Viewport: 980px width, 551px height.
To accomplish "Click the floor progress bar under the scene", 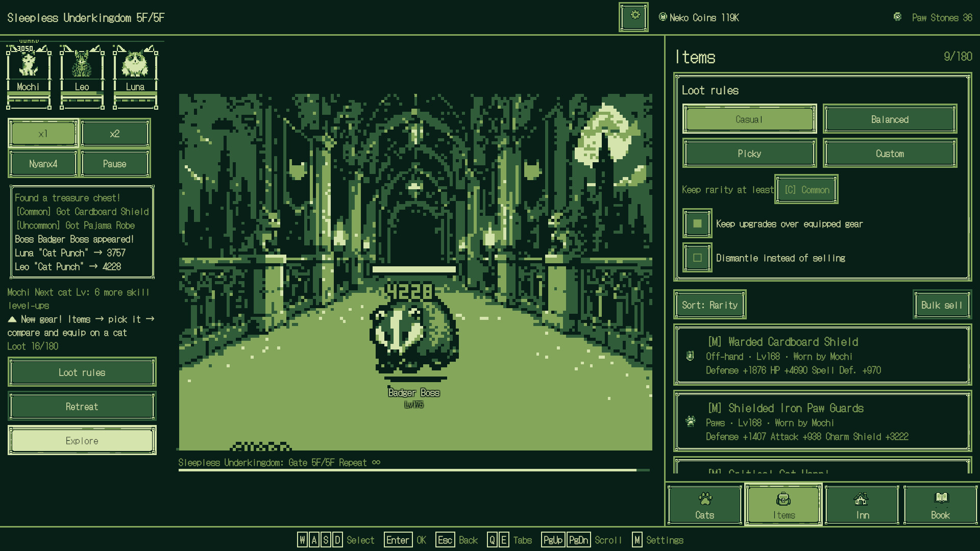I will (x=414, y=470).
